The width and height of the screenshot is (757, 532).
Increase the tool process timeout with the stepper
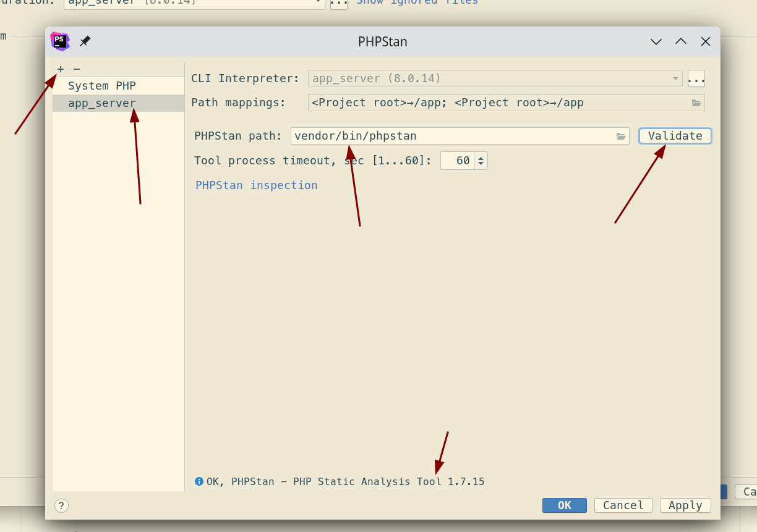pos(481,157)
